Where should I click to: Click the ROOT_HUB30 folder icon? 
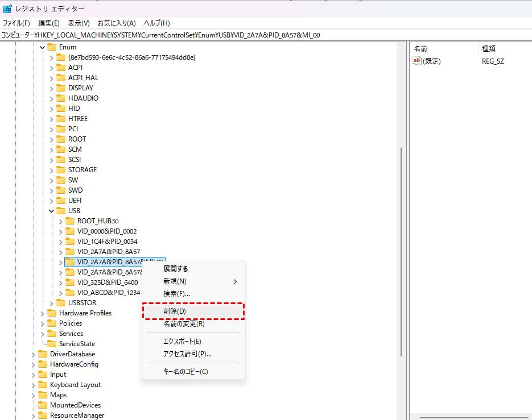point(70,221)
